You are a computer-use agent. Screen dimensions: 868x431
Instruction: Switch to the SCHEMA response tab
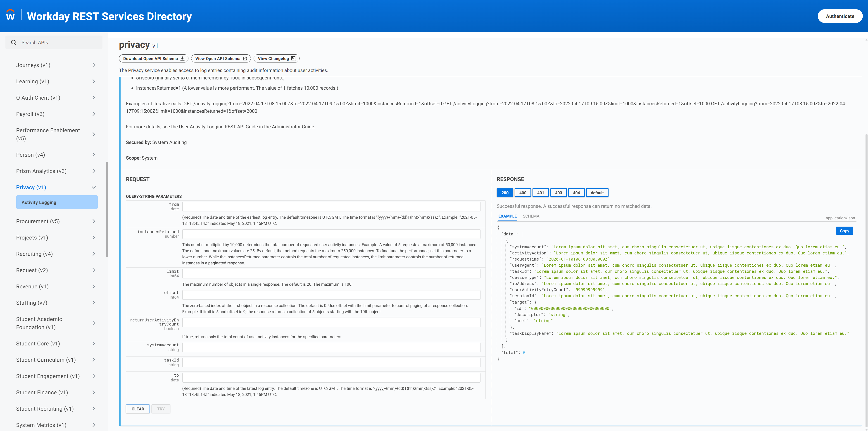coord(531,216)
